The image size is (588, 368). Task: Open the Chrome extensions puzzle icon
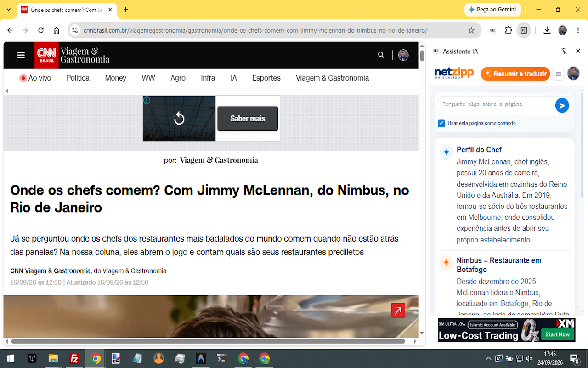pos(509,30)
